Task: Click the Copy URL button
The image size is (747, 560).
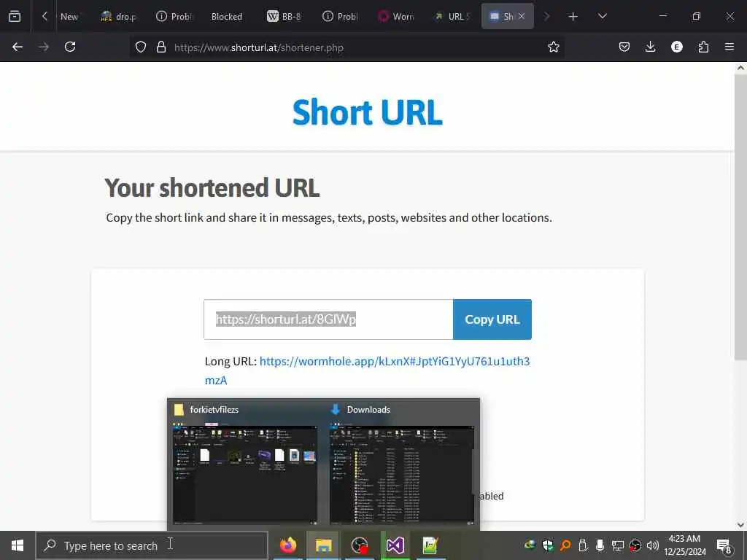Action: pos(492,319)
